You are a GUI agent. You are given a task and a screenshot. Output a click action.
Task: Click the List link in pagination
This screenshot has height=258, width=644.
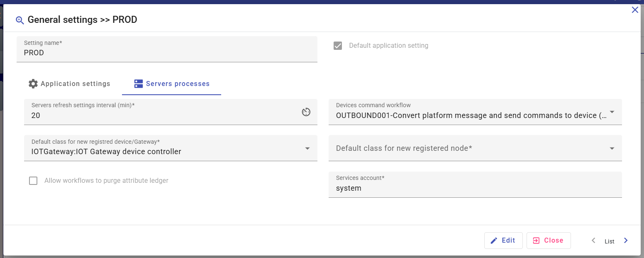pos(609,241)
